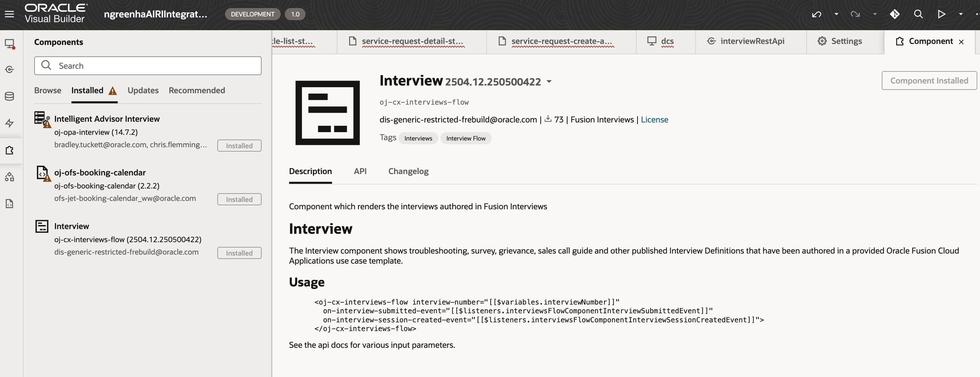Open the Layouts shapes sidebar panel

point(10,177)
